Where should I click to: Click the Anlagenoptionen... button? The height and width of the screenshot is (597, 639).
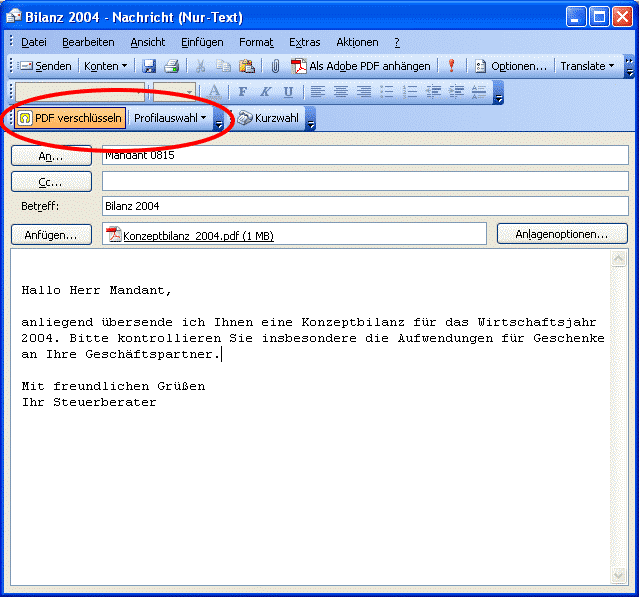[562, 234]
